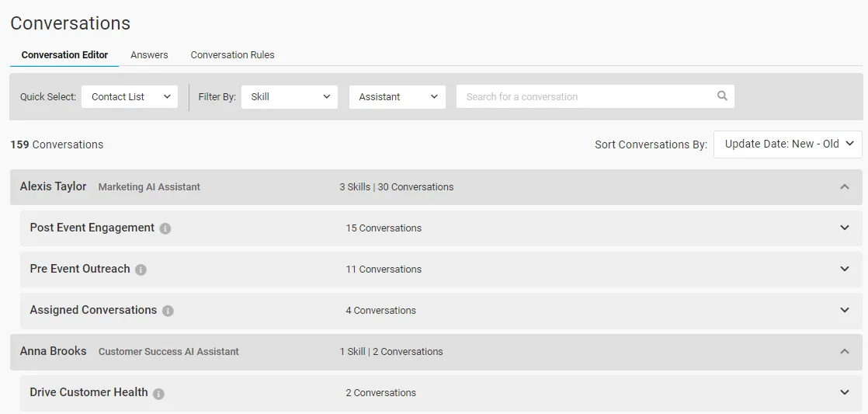Image resolution: width=868 pixels, height=414 pixels.
Task: Open info icon beside Post Event Engagement
Action: [165, 228]
